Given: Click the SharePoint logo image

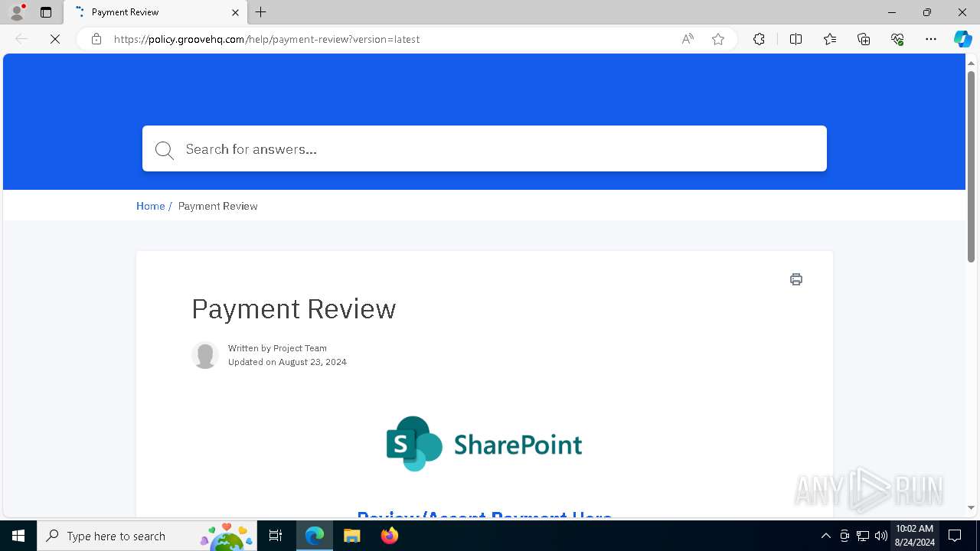Looking at the screenshot, I should (x=484, y=444).
